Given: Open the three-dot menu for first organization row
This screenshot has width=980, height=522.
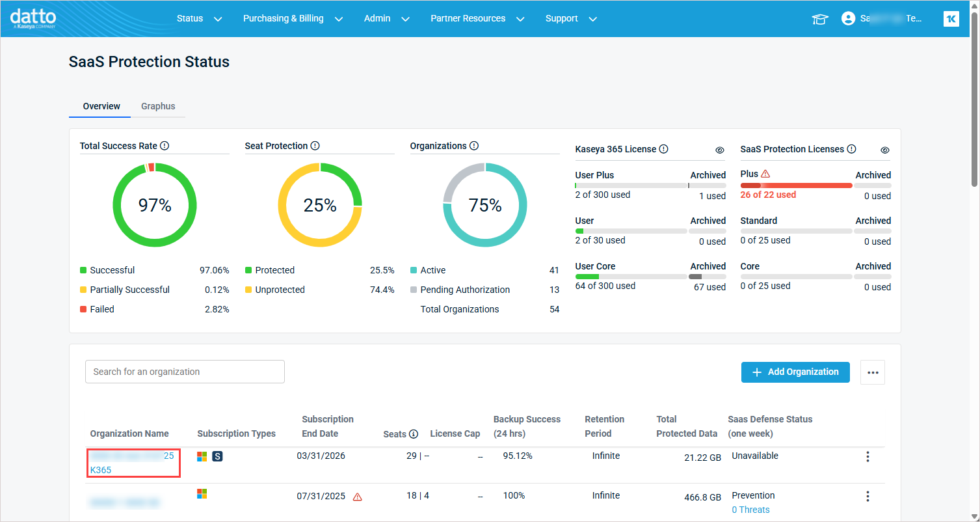Looking at the screenshot, I should [x=867, y=457].
